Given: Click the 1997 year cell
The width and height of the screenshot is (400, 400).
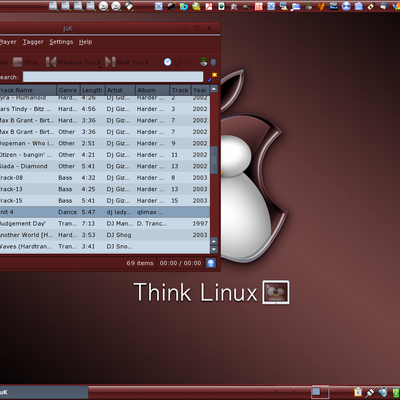Looking at the screenshot, I should tap(200, 223).
